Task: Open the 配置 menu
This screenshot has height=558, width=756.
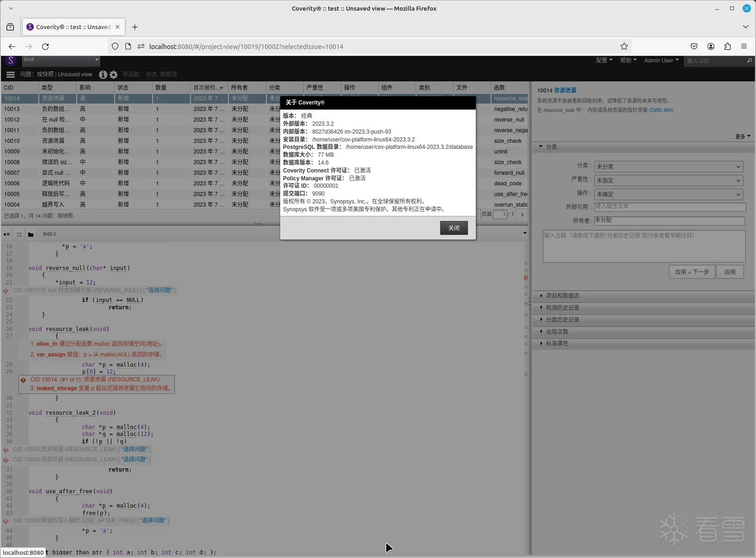Action: tap(604, 61)
